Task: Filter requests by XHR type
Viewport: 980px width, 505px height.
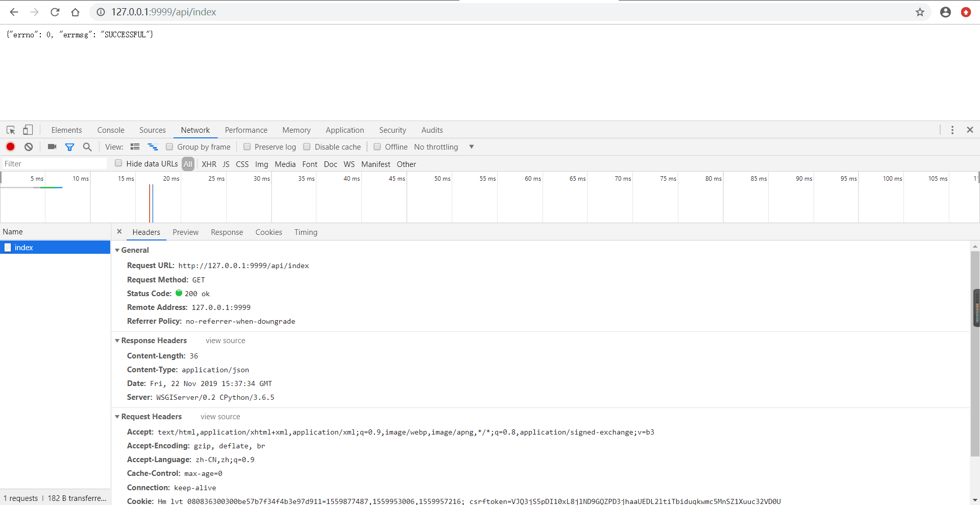Action: [209, 164]
